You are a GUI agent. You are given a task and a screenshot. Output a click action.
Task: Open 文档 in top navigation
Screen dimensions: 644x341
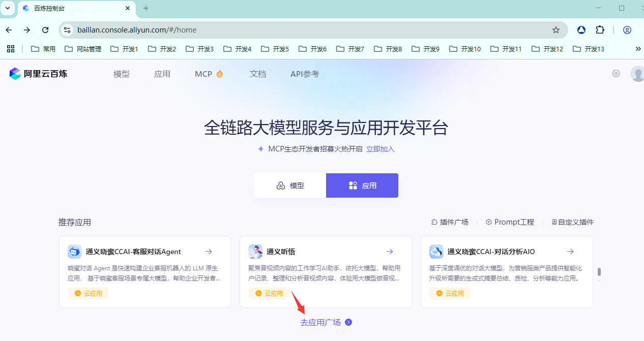258,74
